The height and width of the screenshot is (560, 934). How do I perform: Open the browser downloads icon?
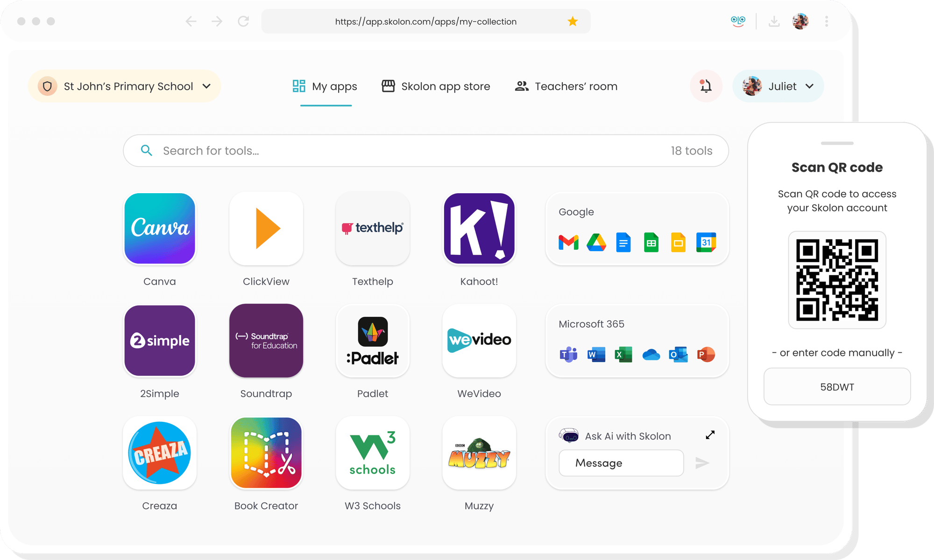(x=774, y=21)
